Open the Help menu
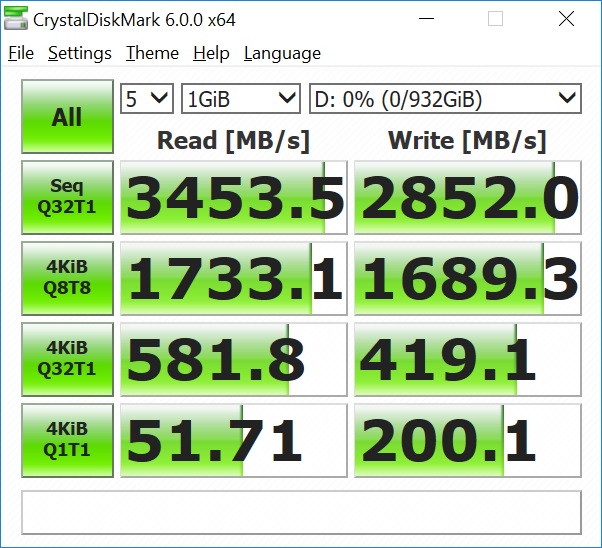This screenshot has width=602, height=548. (211, 53)
